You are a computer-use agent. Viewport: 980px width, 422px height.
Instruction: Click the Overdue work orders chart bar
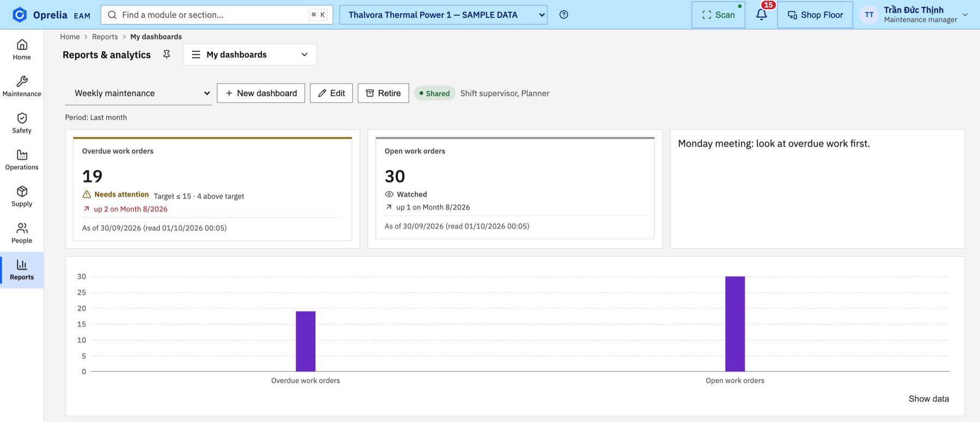(x=305, y=342)
